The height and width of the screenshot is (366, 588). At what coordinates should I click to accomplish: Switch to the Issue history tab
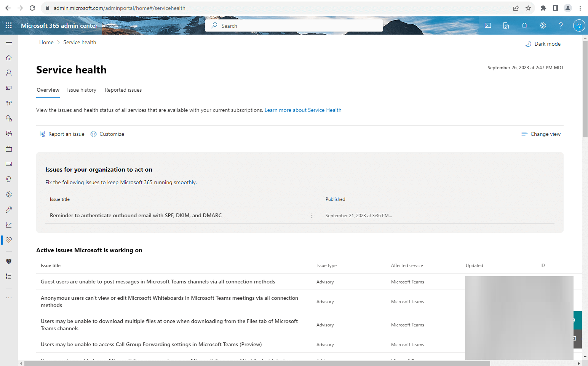81,90
